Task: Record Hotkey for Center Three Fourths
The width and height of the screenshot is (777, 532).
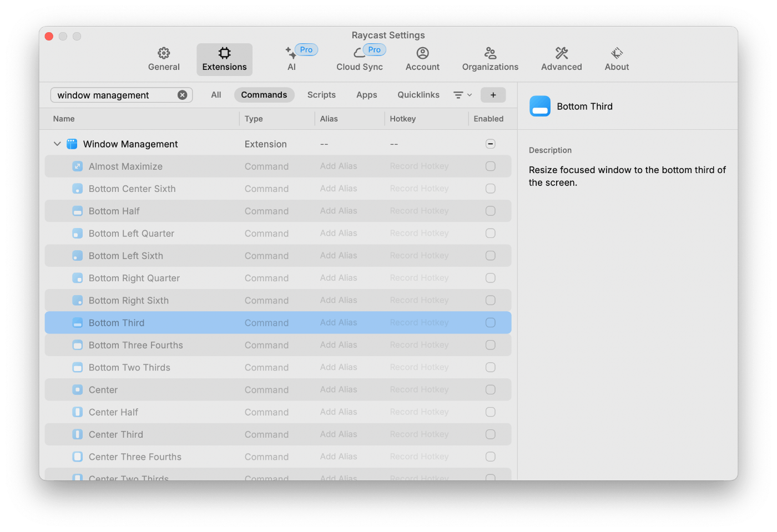Action: [419, 457]
